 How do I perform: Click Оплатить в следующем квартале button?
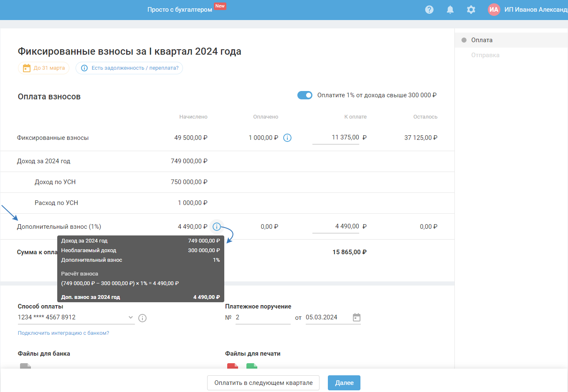tap(264, 383)
